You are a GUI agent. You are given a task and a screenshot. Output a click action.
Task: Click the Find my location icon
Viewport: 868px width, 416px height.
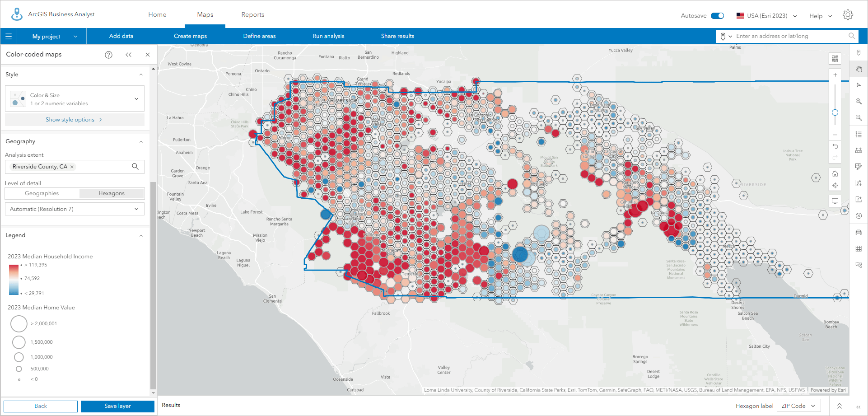pos(835,185)
